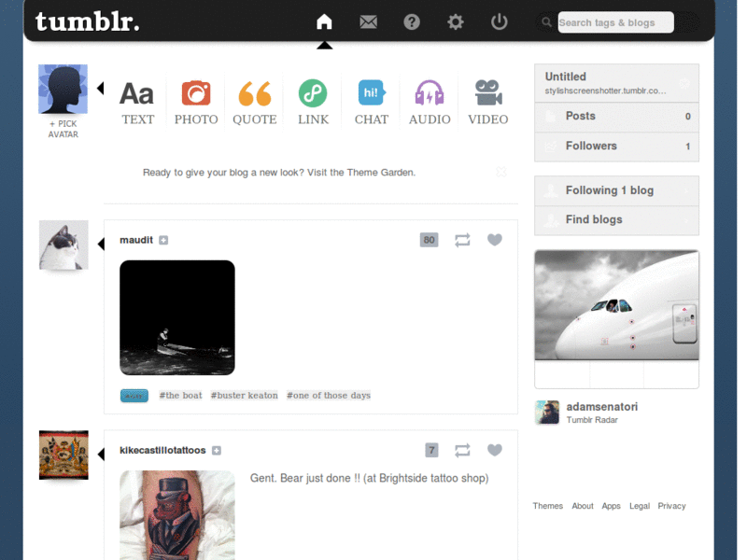Open account Preferences gear in top bar
This screenshot has width=747, height=560.
click(x=456, y=21)
